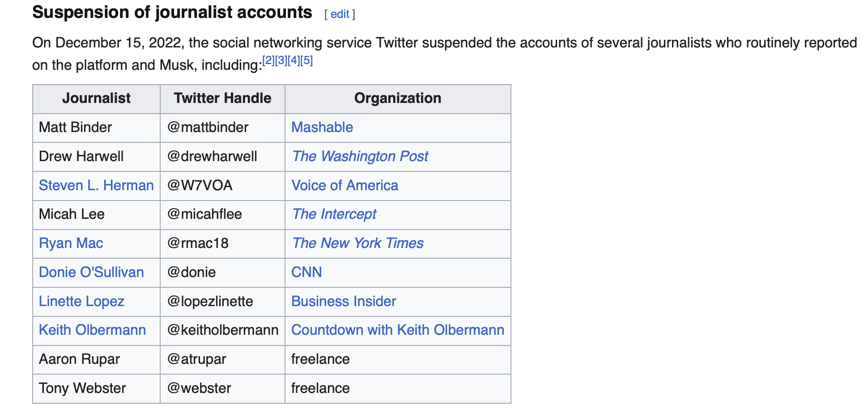Screen dimensions: 868x418
Task: Open citation reference [5]
Action: [x=306, y=60]
